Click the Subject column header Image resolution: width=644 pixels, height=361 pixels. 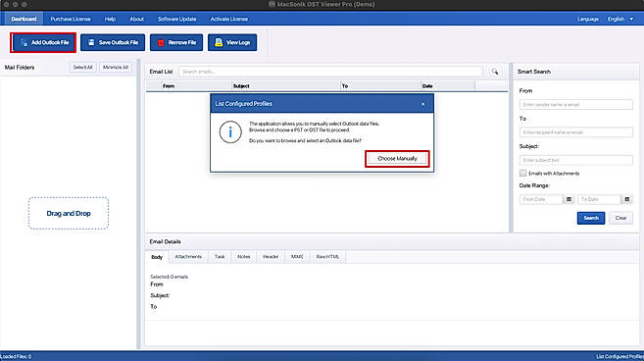[285, 86]
